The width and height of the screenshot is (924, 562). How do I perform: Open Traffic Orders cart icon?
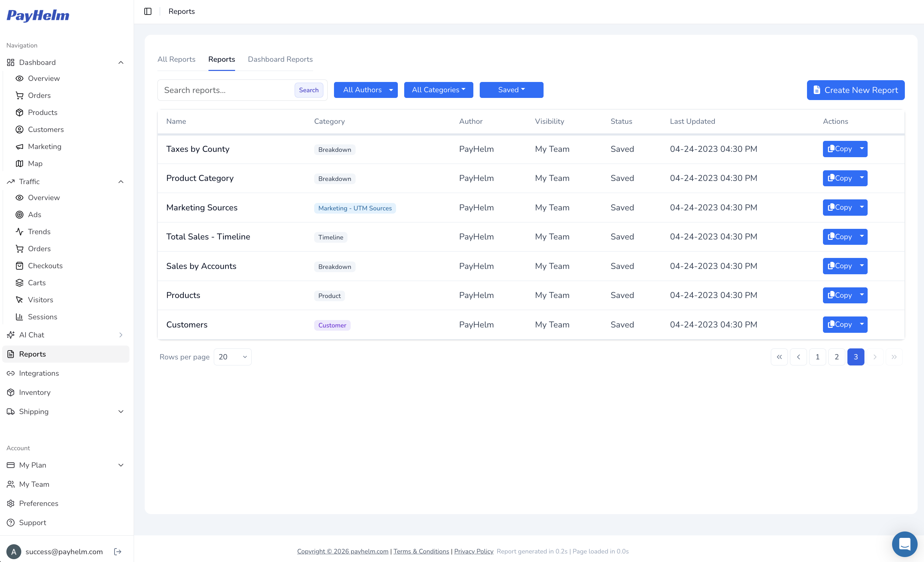[x=20, y=249]
